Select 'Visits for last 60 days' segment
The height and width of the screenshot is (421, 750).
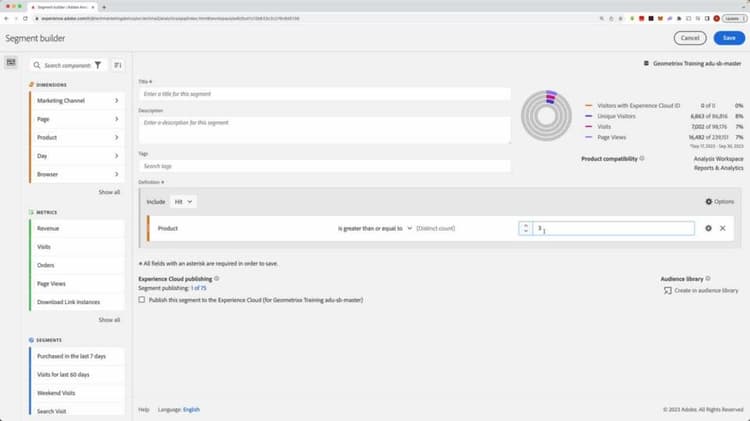point(77,375)
